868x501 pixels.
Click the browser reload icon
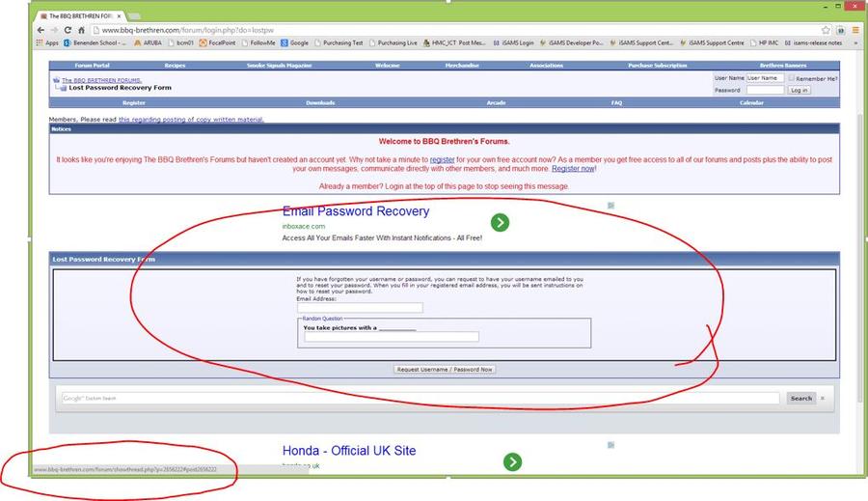click(x=67, y=30)
